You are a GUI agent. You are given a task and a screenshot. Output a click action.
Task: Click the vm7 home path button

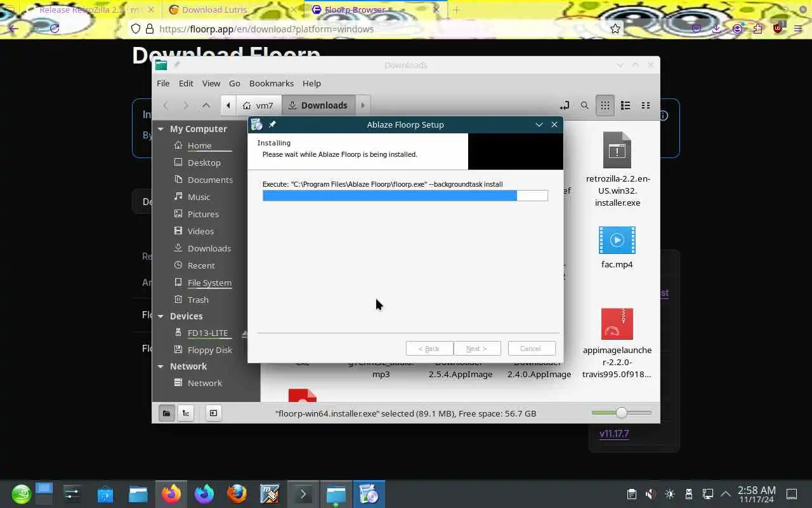[258, 105]
